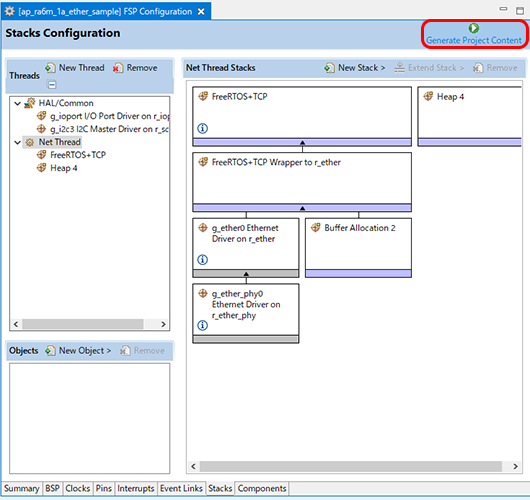Switch to the Interrupts tab
Viewport: 530px width, 500px height.
[136, 489]
